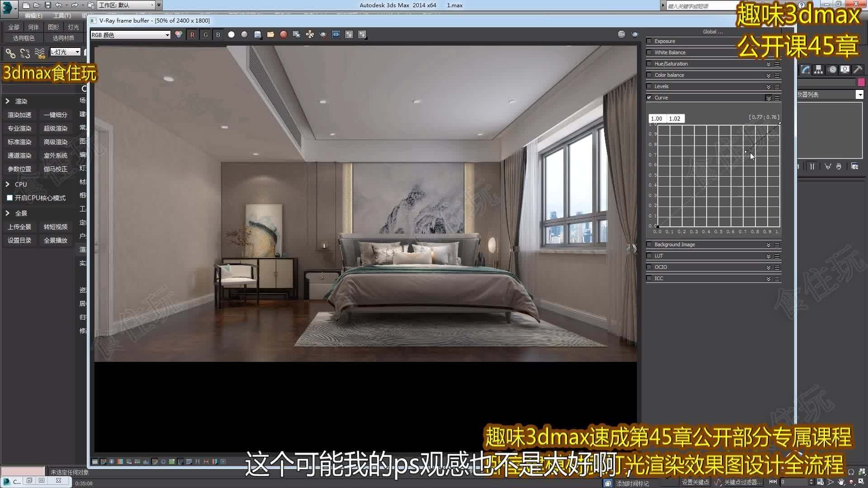Switch to RGB channels with colored circles icon
The image size is (868, 488).
[x=179, y=34]
